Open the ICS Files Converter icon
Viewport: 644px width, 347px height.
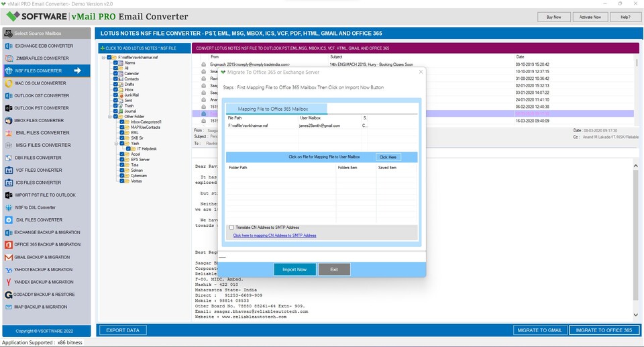pos(9,183)
